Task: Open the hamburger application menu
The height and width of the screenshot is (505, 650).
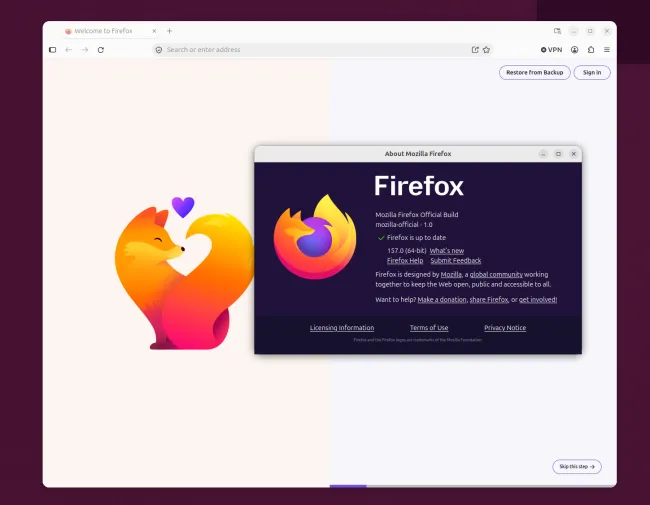Action: (x=607, y=50)
